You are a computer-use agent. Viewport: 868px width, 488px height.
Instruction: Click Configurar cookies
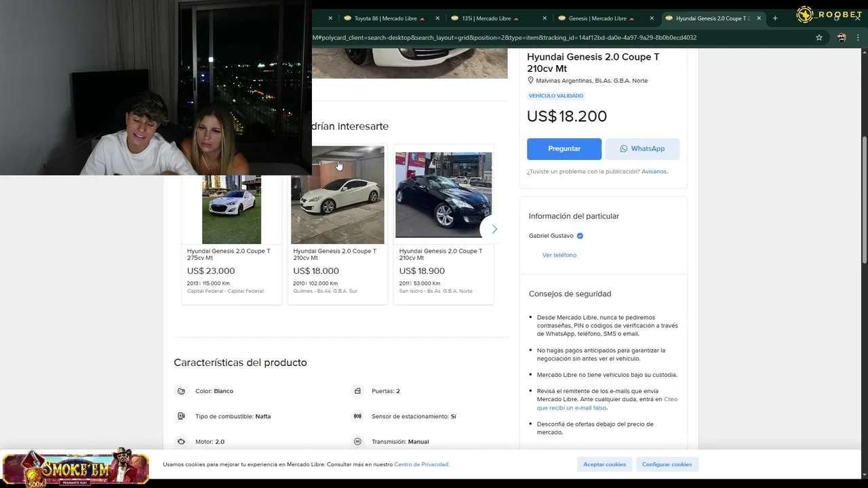(667, 464)
